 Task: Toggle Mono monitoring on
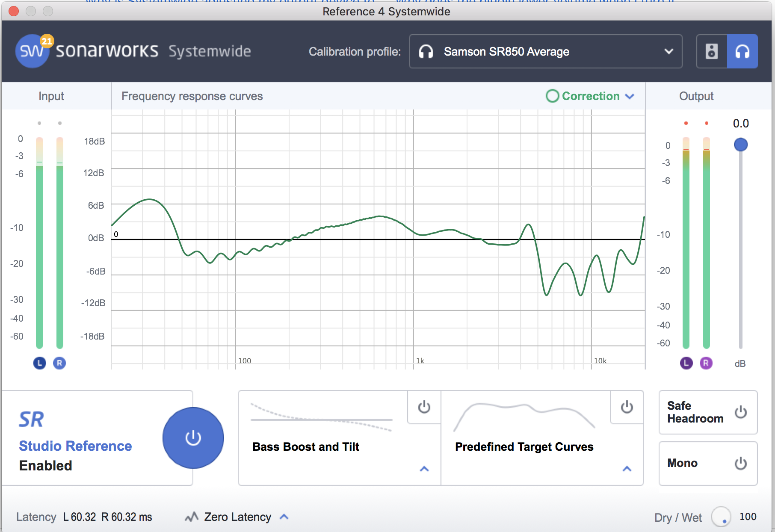740,463
